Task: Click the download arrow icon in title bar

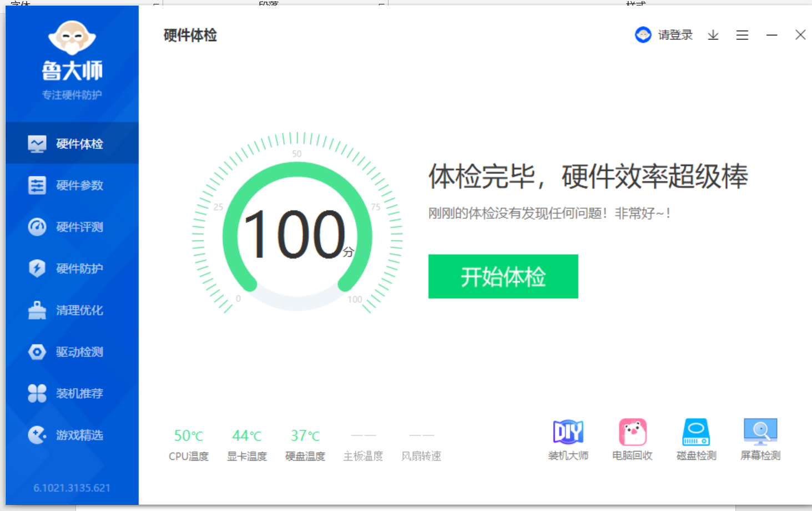Action: tap(713, 35)
